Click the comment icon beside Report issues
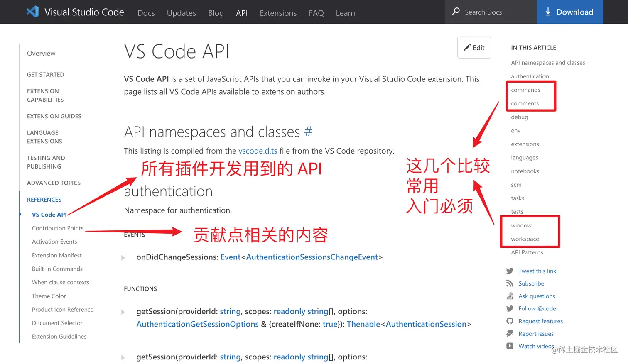 point(510,333)
